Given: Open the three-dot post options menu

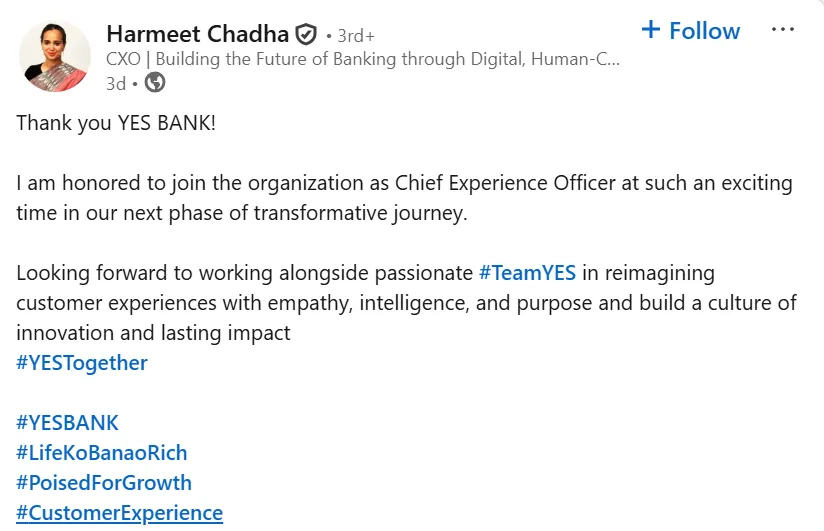Looking at the screenshot, I should (x=782, y=29).
